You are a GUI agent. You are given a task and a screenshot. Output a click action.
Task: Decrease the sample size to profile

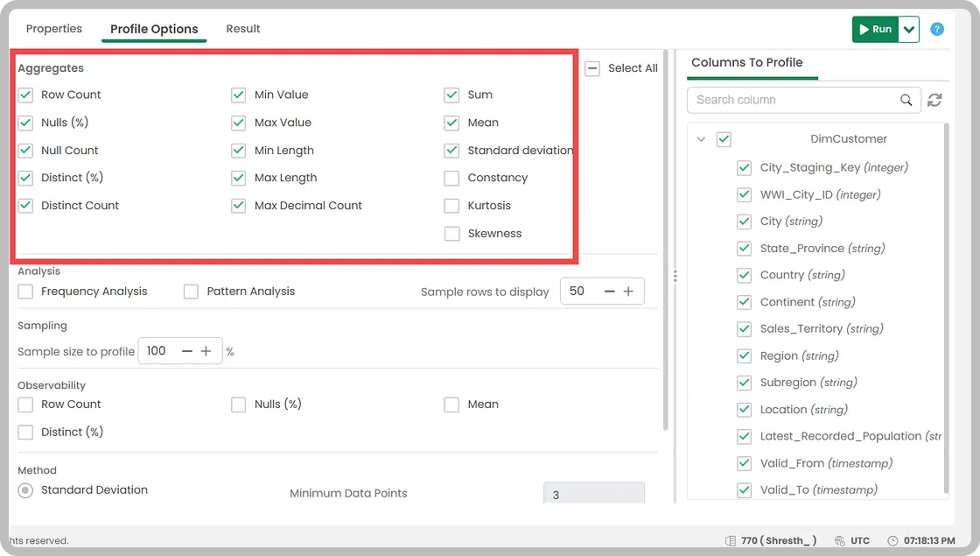click(x=187, y=351)
